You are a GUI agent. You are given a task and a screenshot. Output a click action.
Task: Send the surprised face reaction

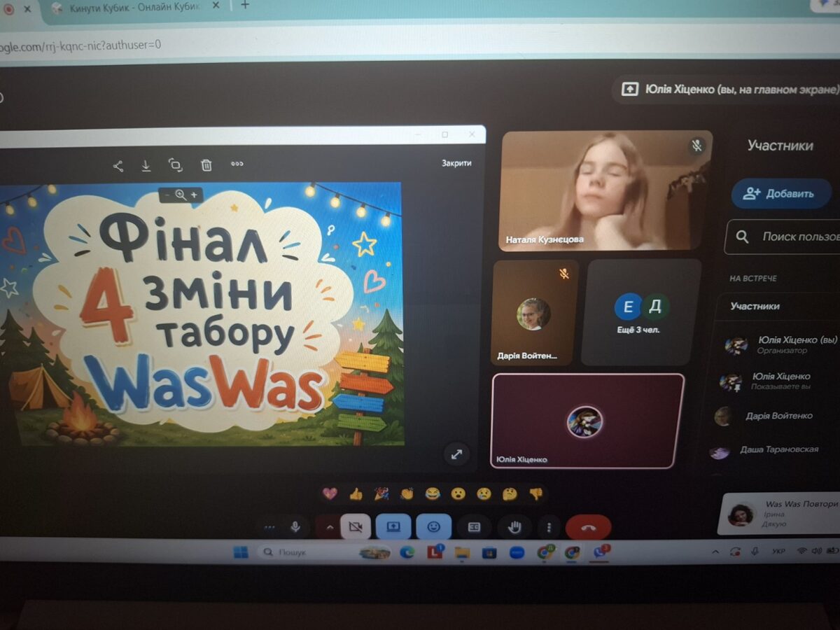pyautogui.click(x=458, y=493)
